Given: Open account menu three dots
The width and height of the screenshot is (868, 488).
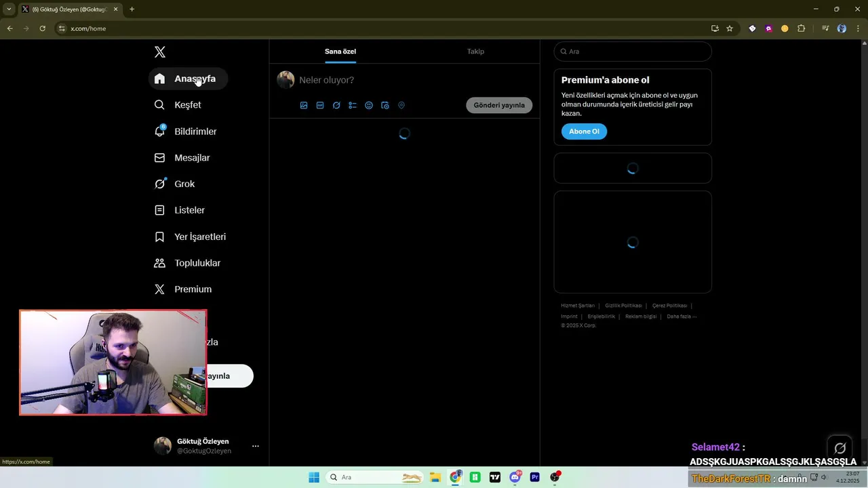Looking at the screenshot, I should pyautogui.click(x=256, y=446).
